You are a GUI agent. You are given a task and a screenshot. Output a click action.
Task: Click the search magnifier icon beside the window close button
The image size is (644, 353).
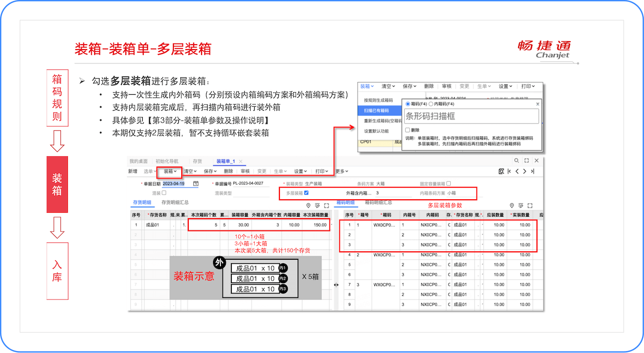tap(517, 161)
